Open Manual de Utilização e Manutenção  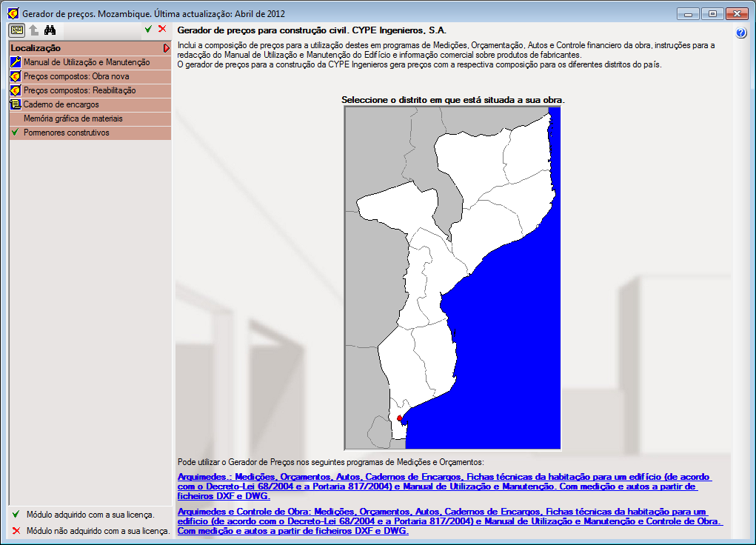click(x=90, y=62)
